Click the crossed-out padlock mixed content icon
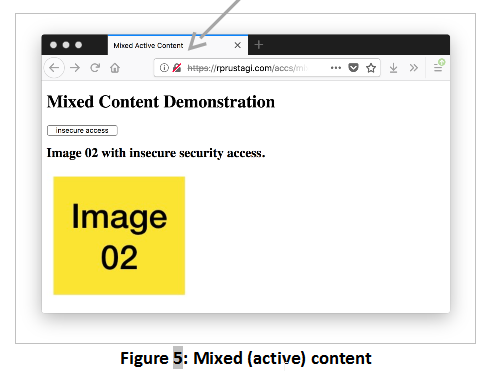This screenshot has width=492, height=371. (x=177, y=68)
